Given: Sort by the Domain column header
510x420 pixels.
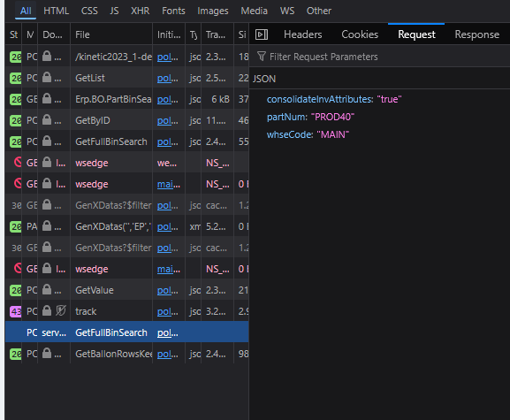Looking at the screenshot, I should (54, 34).
